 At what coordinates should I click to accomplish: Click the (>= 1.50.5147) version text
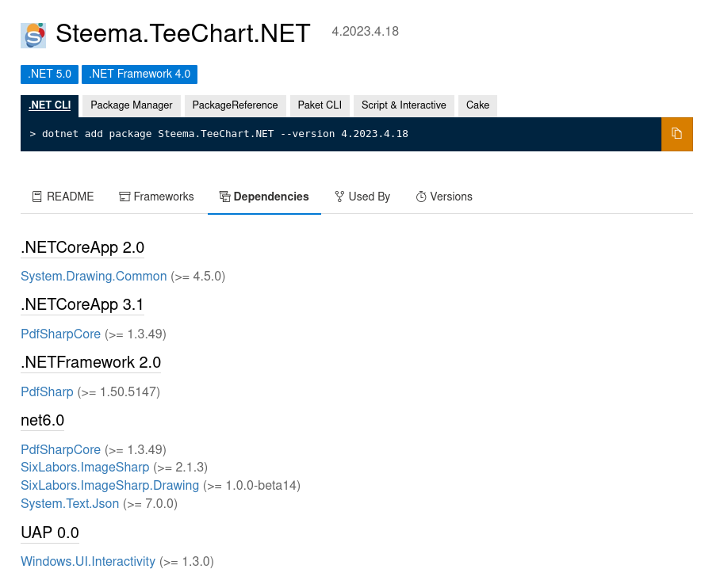tap(119, 392)
